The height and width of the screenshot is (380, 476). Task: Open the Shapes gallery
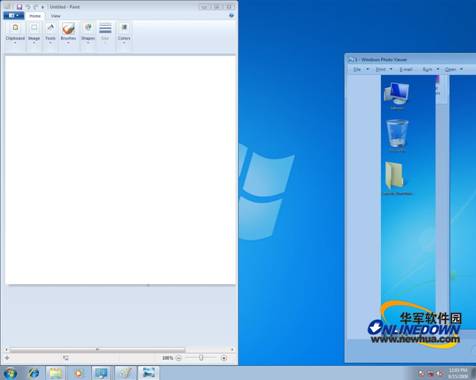(88, 33)
